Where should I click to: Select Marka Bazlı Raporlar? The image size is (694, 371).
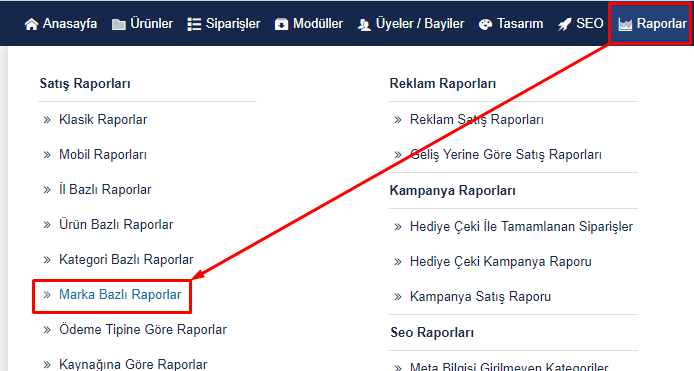point(120,294)
